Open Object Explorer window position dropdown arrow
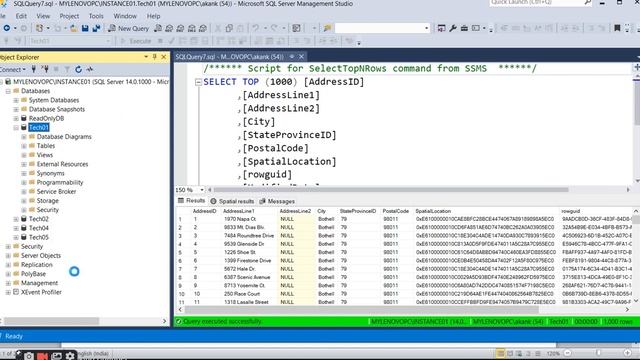Viewport: 640px width, 360px height. tap(146, 57)
